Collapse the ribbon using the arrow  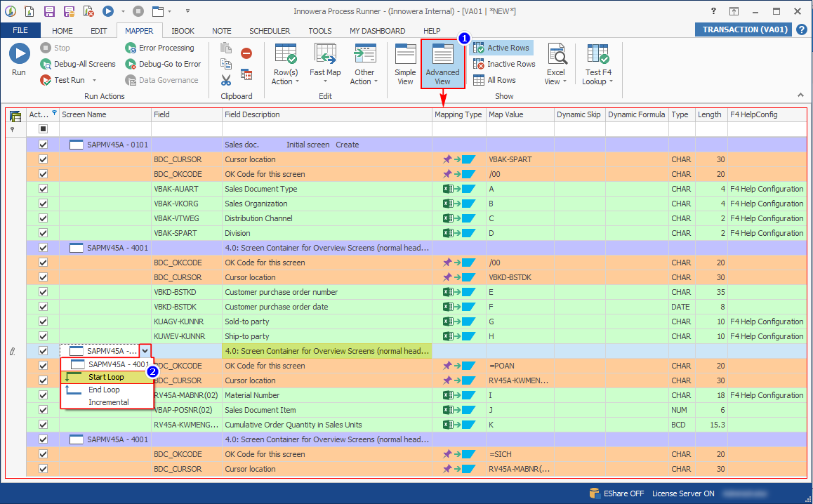pos(800,95)
